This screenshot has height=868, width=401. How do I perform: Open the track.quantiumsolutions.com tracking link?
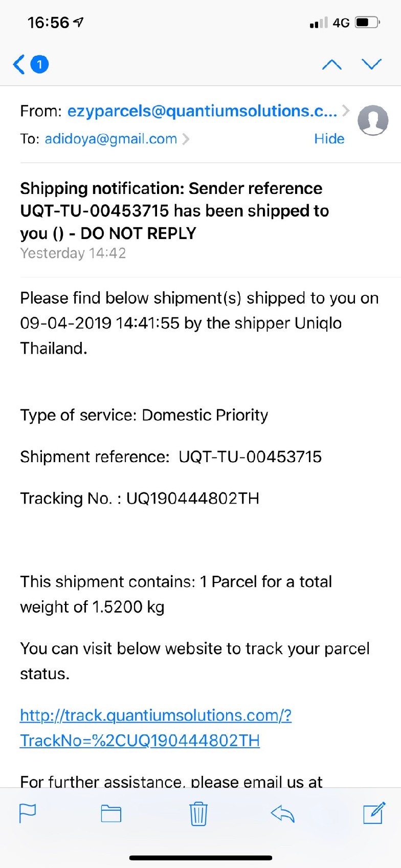155,728
